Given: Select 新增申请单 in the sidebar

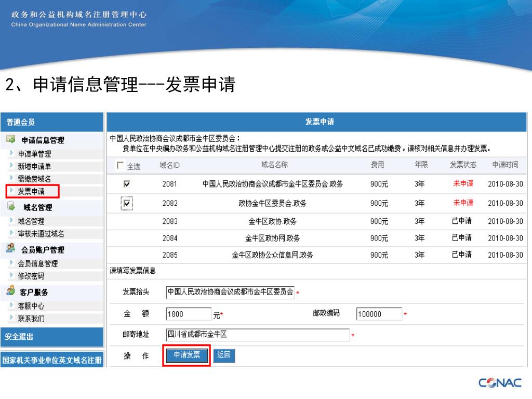Looking at the screenshot, I should (34, 166).
